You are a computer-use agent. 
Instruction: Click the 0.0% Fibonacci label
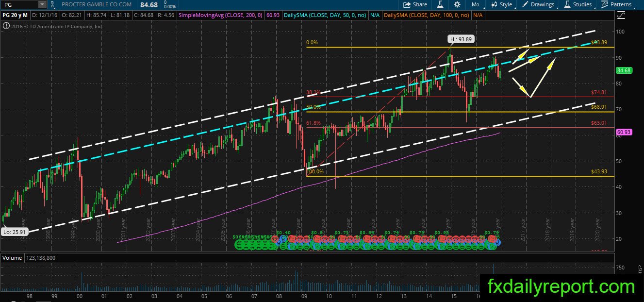[x=312, y=43]
